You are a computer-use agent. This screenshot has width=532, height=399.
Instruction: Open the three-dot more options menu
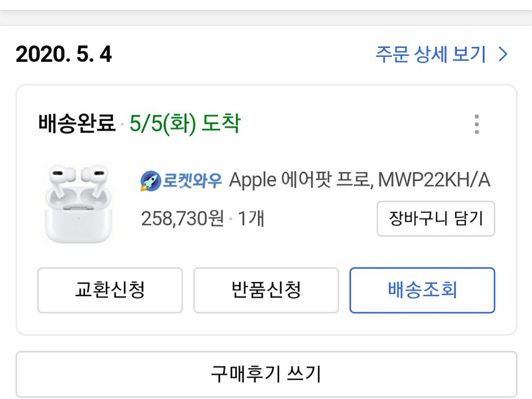[x=477, y=124]
